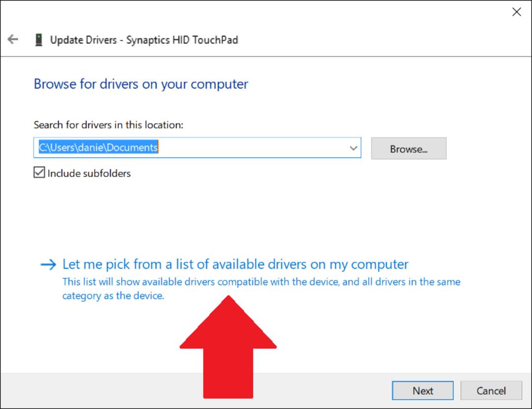The width and height of the screenshot is (532, 409).
Task: Click the blue arrow beside Let me pick
Action: (48, 264)
